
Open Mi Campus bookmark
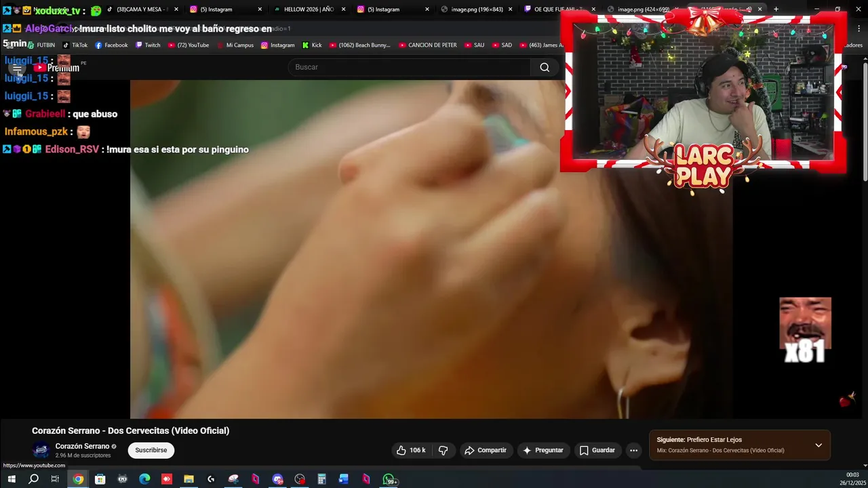click(x=235, y=45)
